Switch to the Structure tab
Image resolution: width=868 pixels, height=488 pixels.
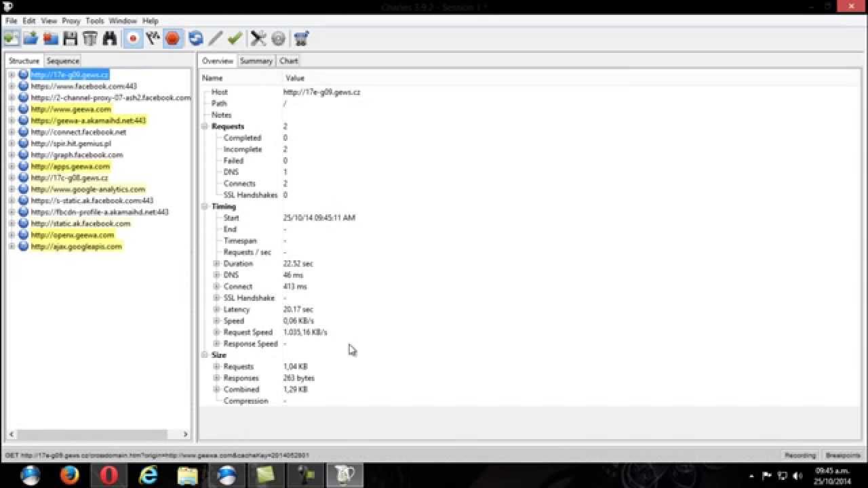pos(24,61)
